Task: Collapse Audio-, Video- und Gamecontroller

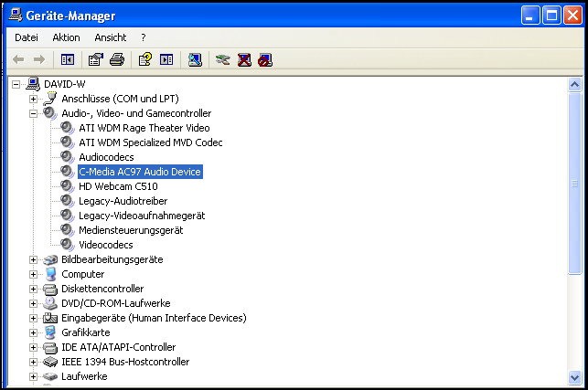Action: click(33, 113)
